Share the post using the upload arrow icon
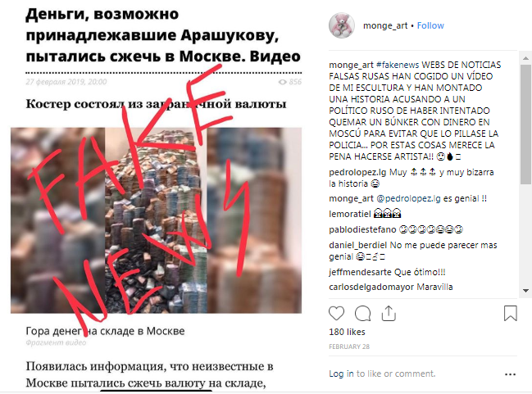Image resolution: width=532 pixels, height=394 pixels. click(389, 313)
